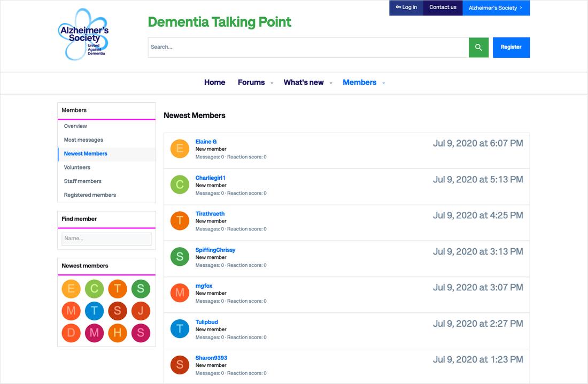This screenshot has height=384, width=588.
Task: Click the Log in button
Action: [x=406, y=7]
